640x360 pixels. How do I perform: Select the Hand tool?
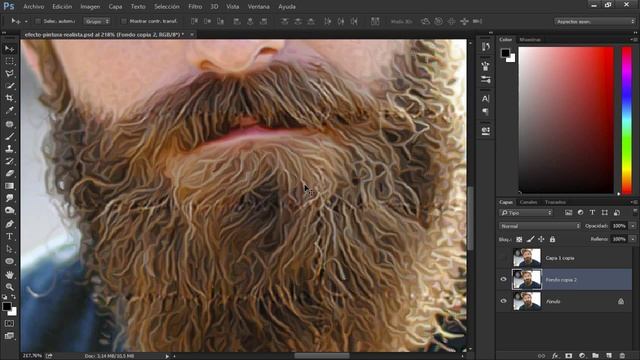pos(9,275)
